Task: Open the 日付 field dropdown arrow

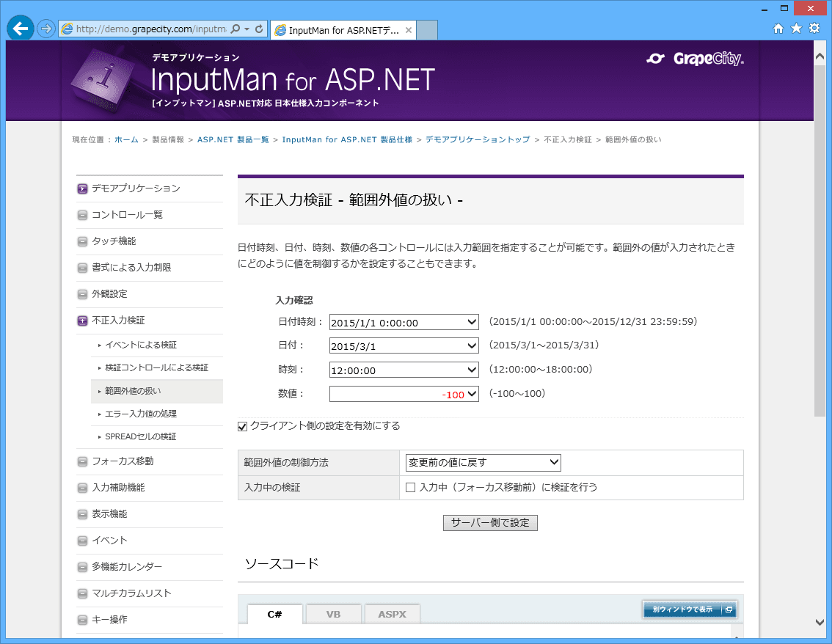Action: (x=472, y=346)
